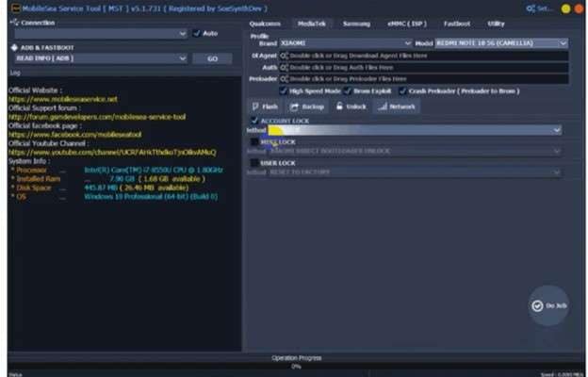Open the READ INFO (ADB) dropdown
Screen dimensions: 588x377
click(x=101, y=58)
